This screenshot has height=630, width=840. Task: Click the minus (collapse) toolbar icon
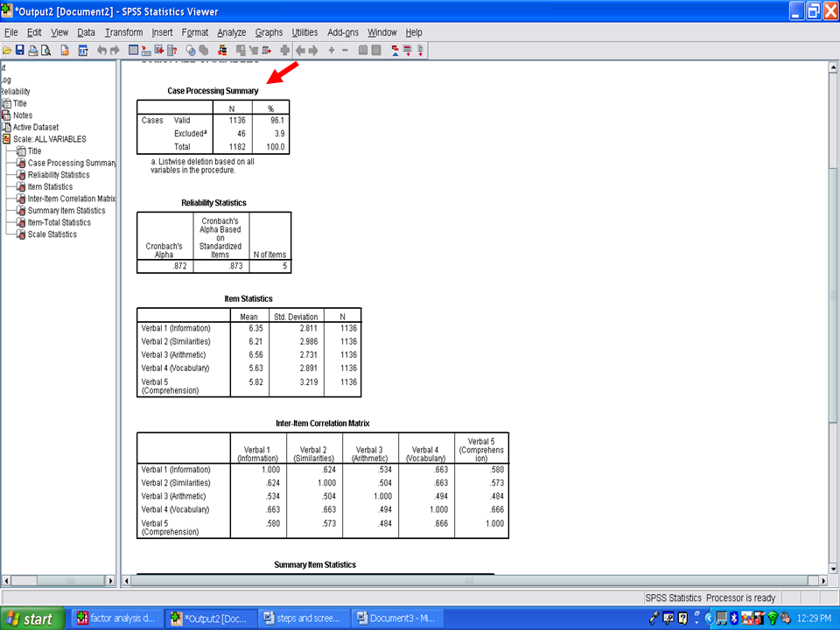[345, 51]
